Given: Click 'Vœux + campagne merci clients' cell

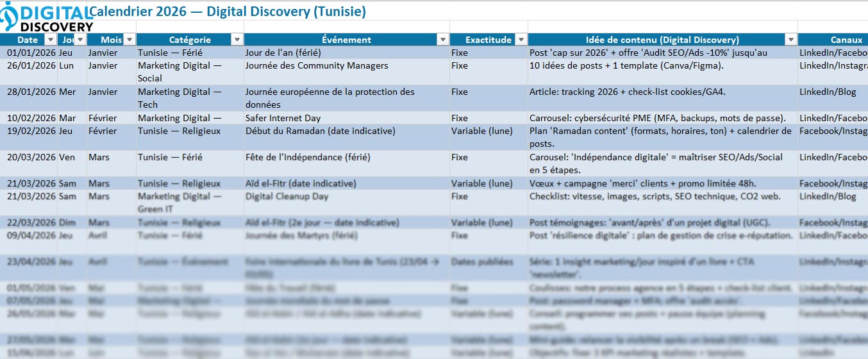Looking at the screenshot, I should 663,183.
